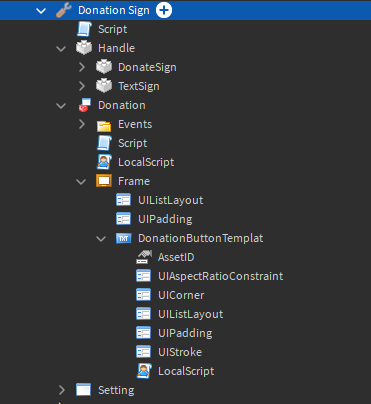This screenshot has height=404, width=371.
Task: Collapse the DonationButtonTemplat node
Action: pyautogui.click(x=101, y=239)
